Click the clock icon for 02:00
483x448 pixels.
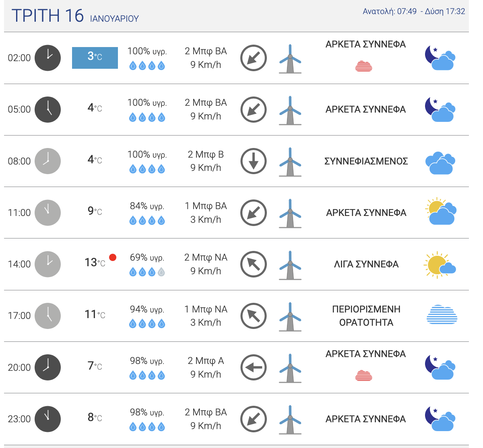(x=47, y=58)
